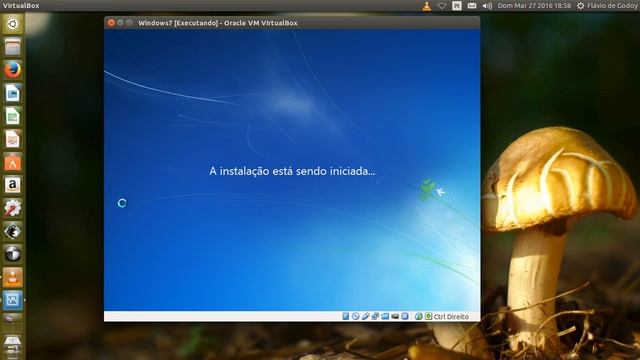Image resolution: width=640 pixels, height=360 pixels.
Task: Click the 'Ctrl Direito' host key label
Action: point(451,316)
